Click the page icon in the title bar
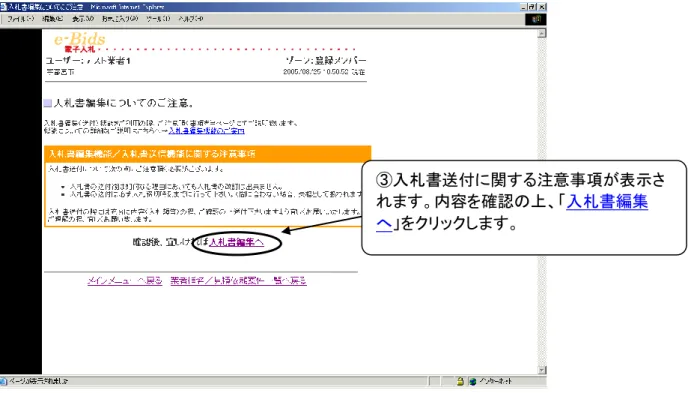691x393 pixels. click(x=4, y=7)
